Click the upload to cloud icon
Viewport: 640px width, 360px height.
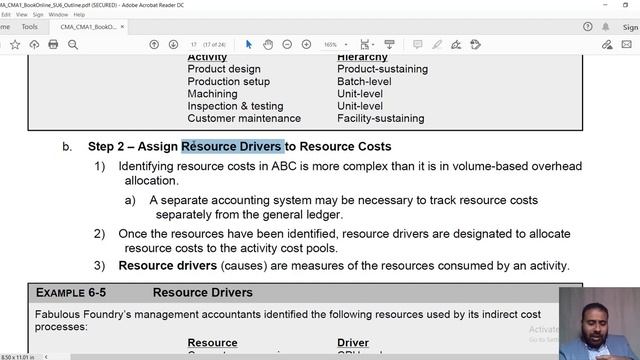(34, 44)
